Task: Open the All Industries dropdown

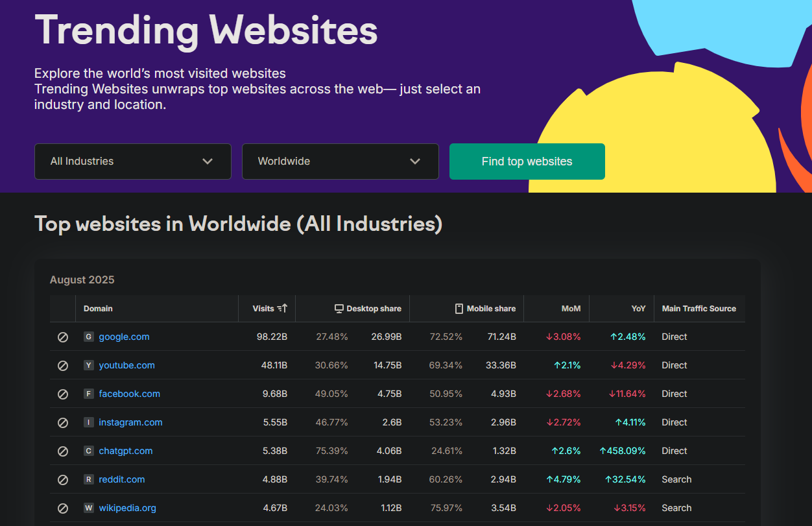Action: 132,161
